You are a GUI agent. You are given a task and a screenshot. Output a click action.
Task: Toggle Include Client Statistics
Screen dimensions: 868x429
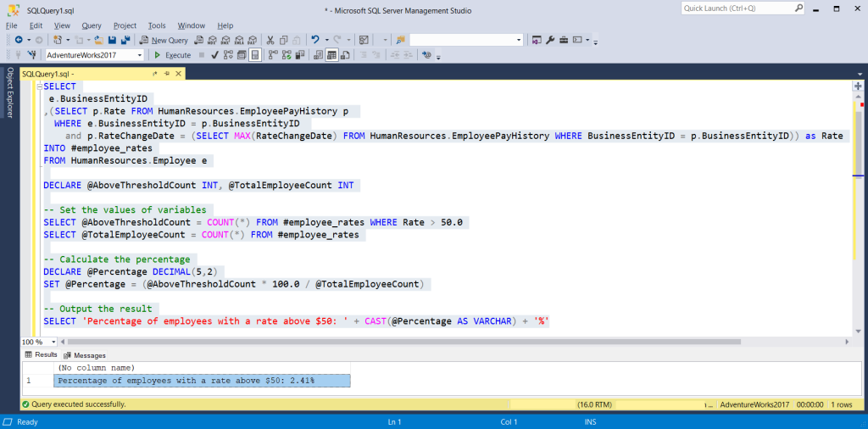click(299, 55)
